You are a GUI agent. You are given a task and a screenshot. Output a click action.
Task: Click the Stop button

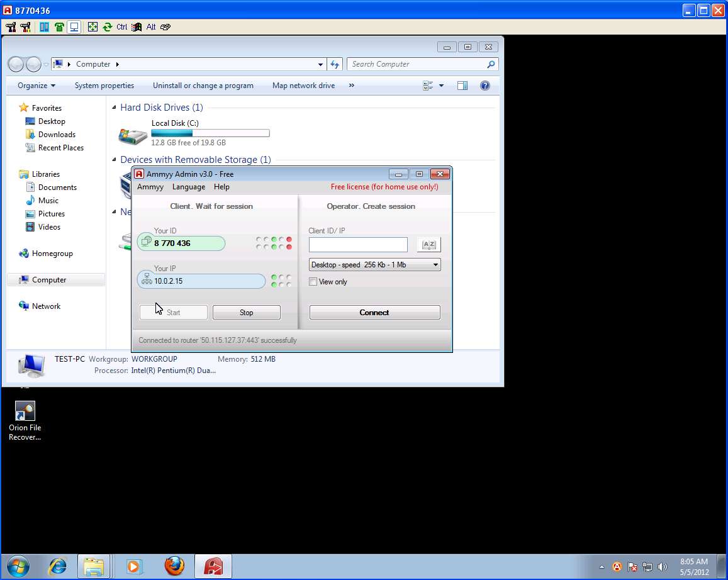pos(246,312)
